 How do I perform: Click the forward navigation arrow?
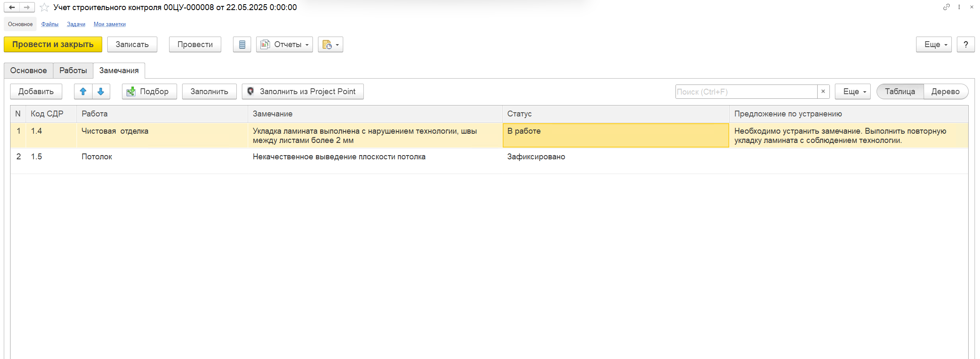(27, 7)
